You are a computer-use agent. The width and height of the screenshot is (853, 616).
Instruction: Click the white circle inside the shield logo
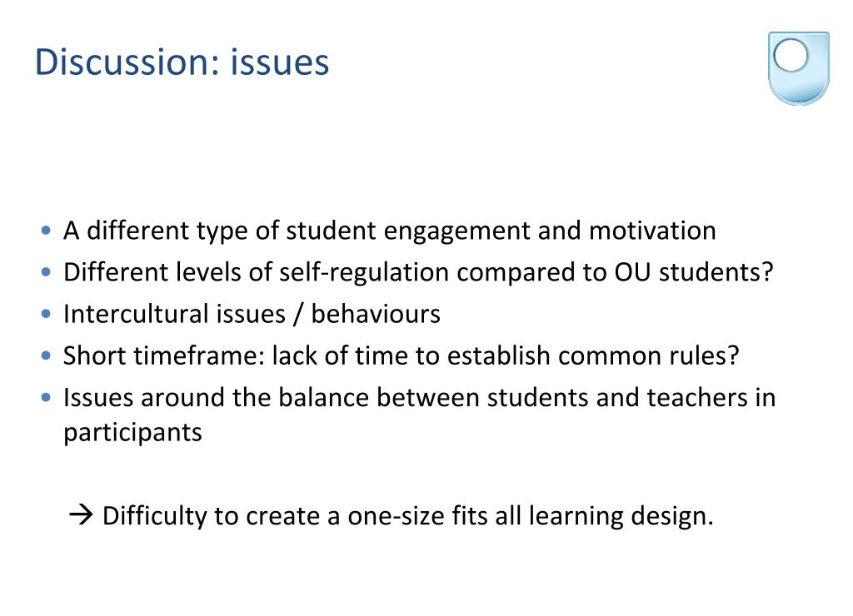[791, 56]
